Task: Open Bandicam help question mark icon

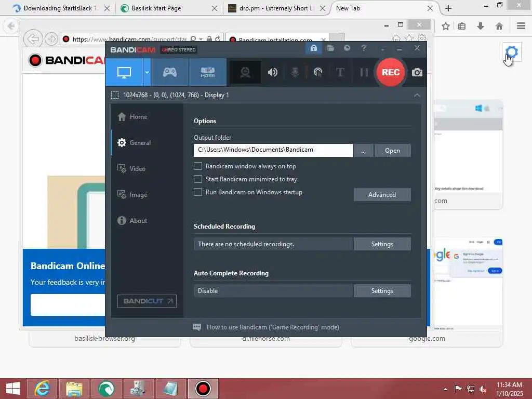Action: click(x=364, y=48)
